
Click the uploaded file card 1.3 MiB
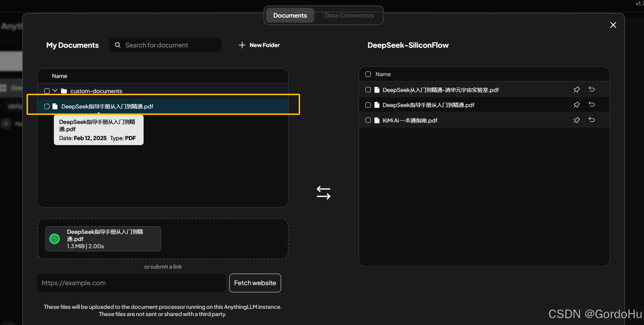tap(103, 239)
